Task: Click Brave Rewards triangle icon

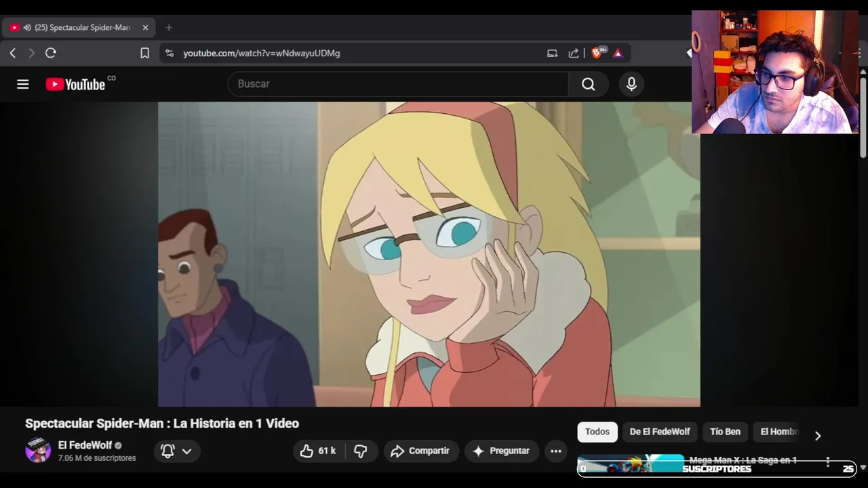Action: pos(618,53)
